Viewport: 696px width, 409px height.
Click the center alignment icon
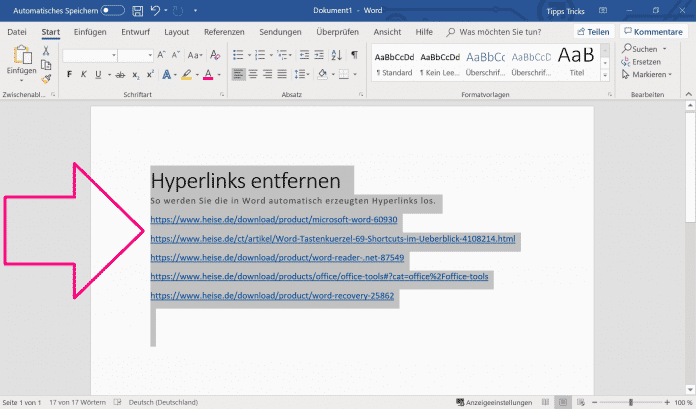pyautogui.click(x=255, y=74)
